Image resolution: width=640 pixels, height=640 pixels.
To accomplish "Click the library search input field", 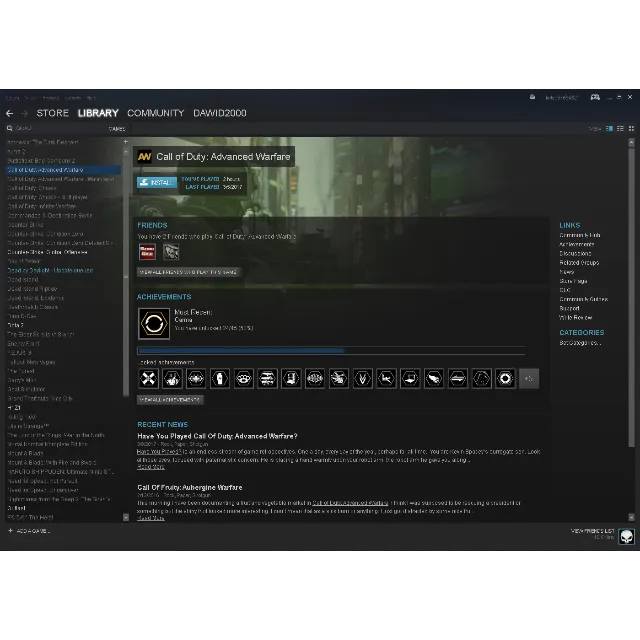I will 59,129.
